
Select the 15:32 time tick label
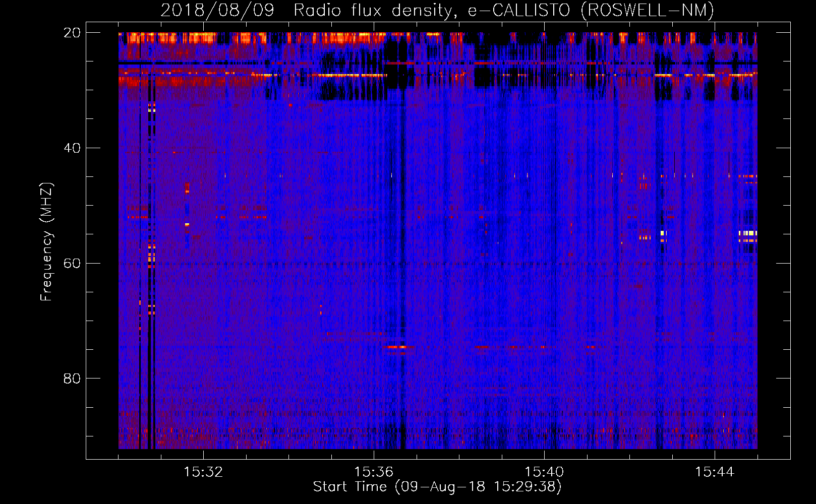pos(203,472)
